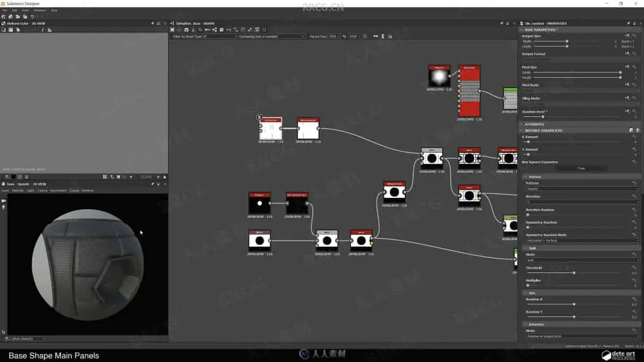Click the light bulb icon in 3D view sidebar
Image resolution: width=644 pixels, height=362 pixels.
pyautogui.click(x=3, y=207)
